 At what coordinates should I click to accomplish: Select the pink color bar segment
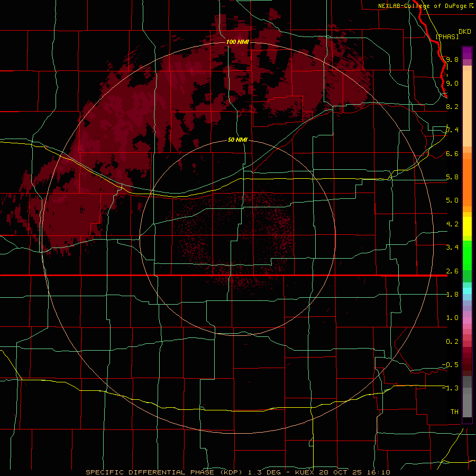coord(467,321)
